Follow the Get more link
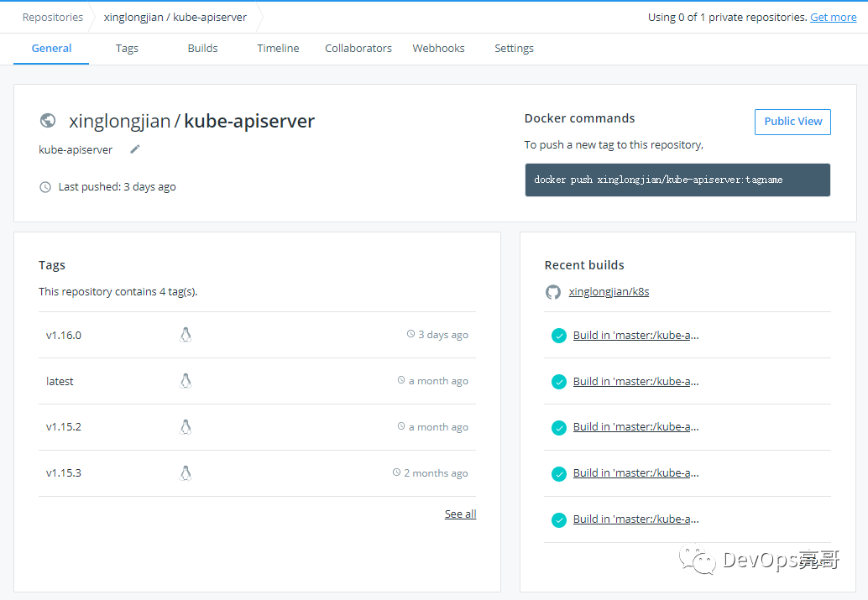The width and height of the screenshot is (868, 600). (833, 17)
